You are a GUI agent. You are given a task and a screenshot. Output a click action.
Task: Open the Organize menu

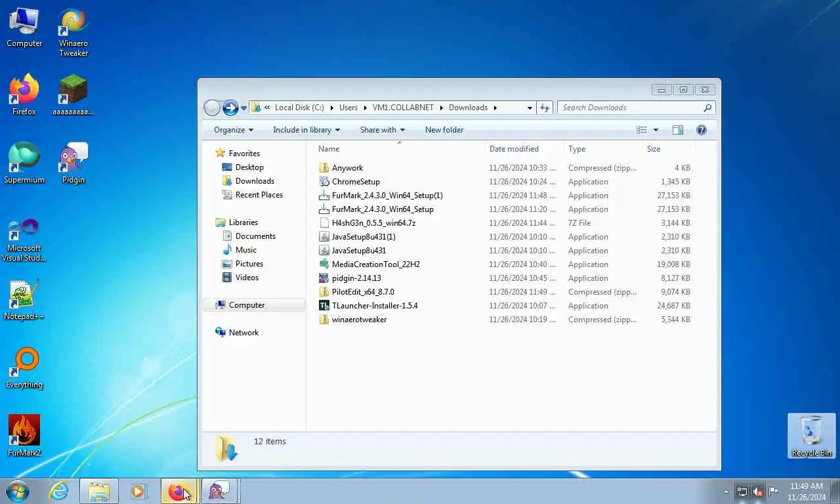pyautogui.click(x=234, y=130)
